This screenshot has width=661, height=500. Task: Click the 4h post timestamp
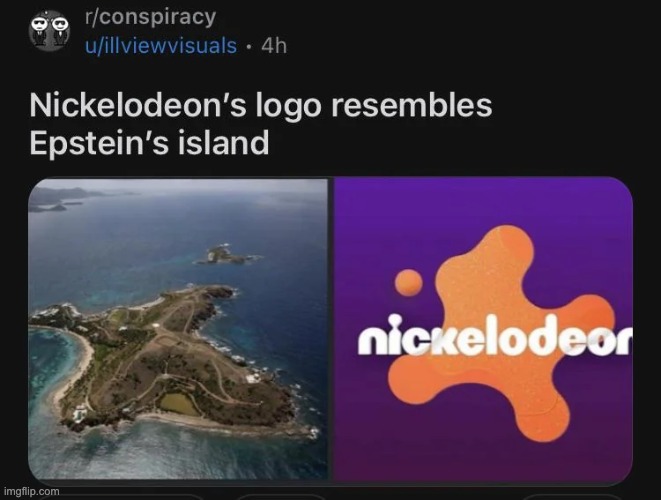pyautogui.click(x=274, y=45)
